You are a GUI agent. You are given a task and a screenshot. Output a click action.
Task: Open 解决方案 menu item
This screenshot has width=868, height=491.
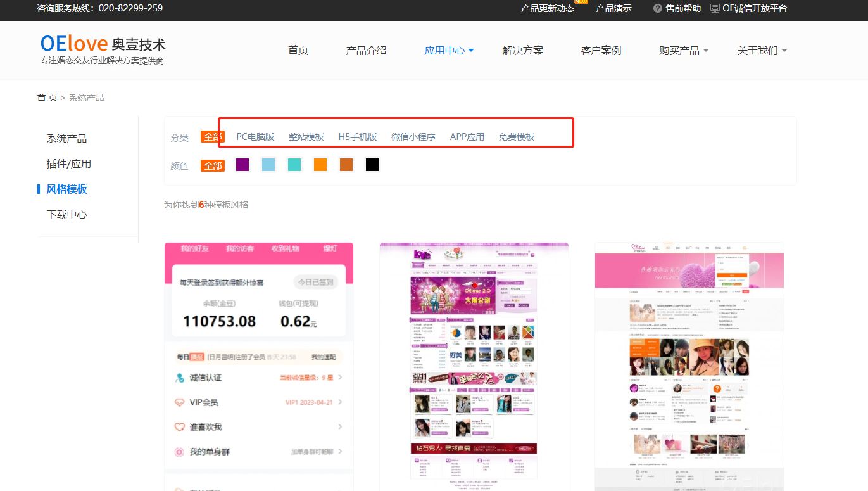(523, 50)
